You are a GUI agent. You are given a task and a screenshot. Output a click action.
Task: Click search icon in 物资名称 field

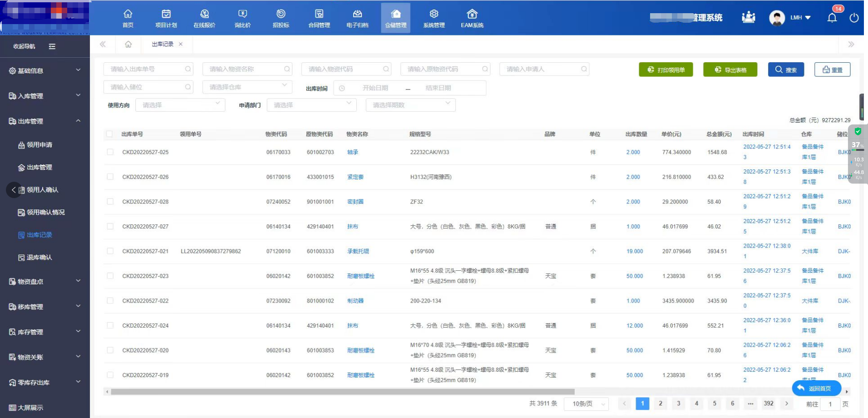point(287,69)
